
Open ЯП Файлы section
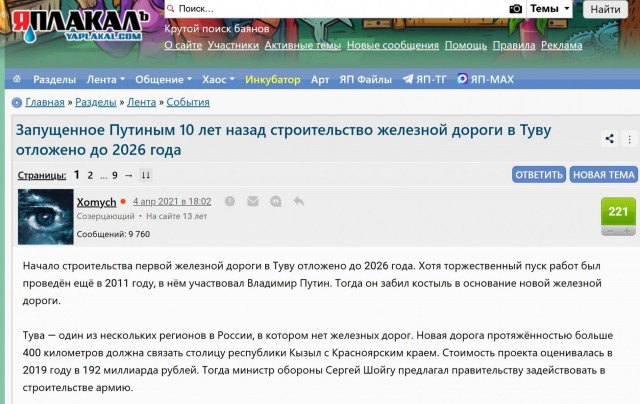365,79
